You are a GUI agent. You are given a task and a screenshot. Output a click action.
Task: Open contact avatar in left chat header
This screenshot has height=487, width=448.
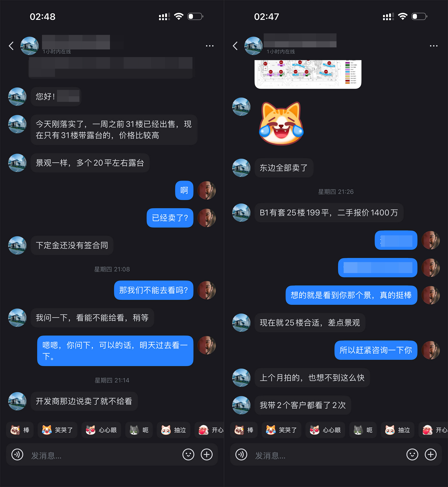pos(30,46)
